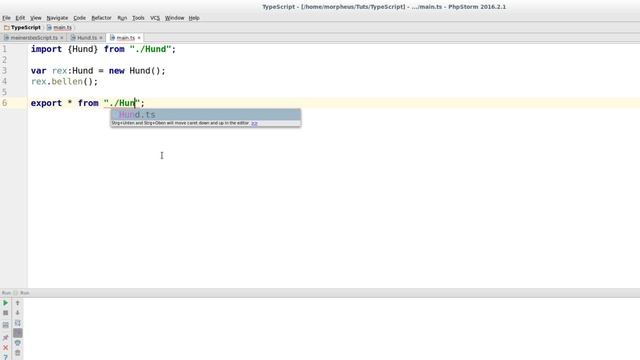640x360 pixels.
Task: Select the Hund.ts completion suggestion
Action: point(206,115)
